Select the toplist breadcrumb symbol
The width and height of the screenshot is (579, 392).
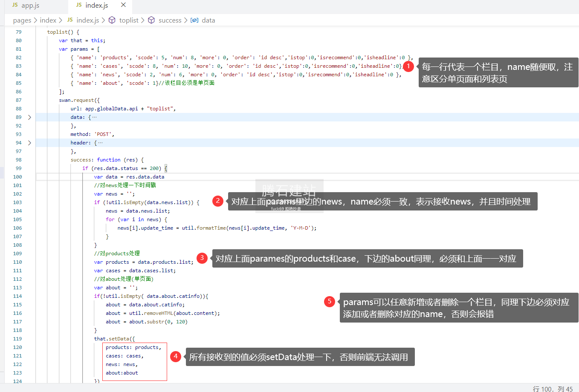pos(129,20)
